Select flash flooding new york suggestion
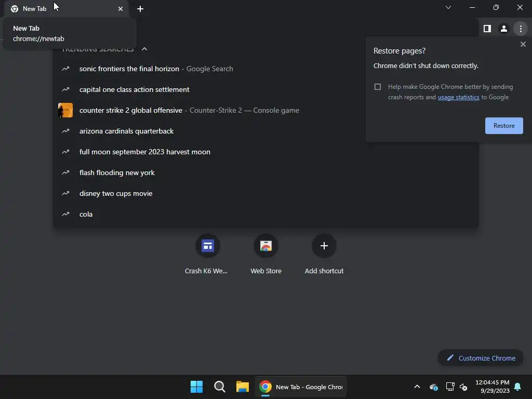This screenshot has height=399, width=532. point(265,172)
